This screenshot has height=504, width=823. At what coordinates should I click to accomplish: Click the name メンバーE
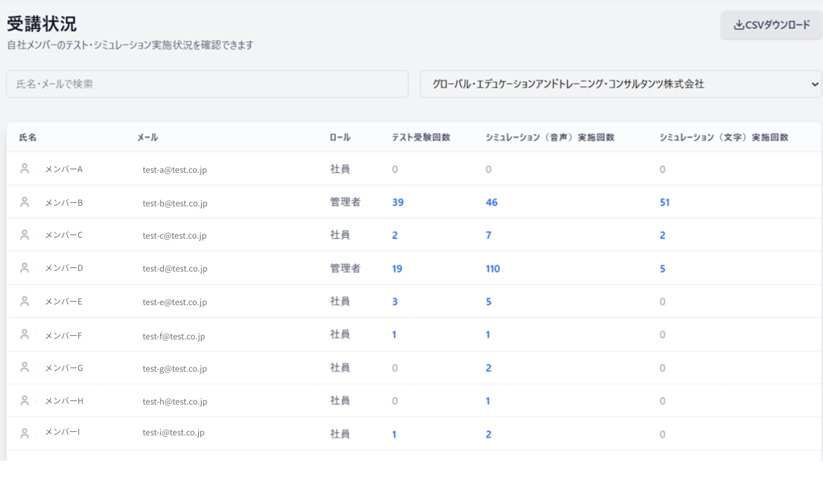click(x=63, y=301)
